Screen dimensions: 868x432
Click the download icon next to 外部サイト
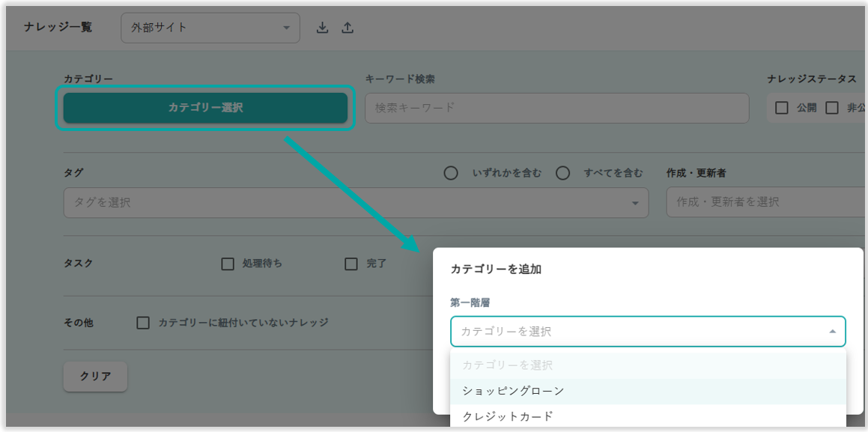pyautogui.click(x=322, y=28)
